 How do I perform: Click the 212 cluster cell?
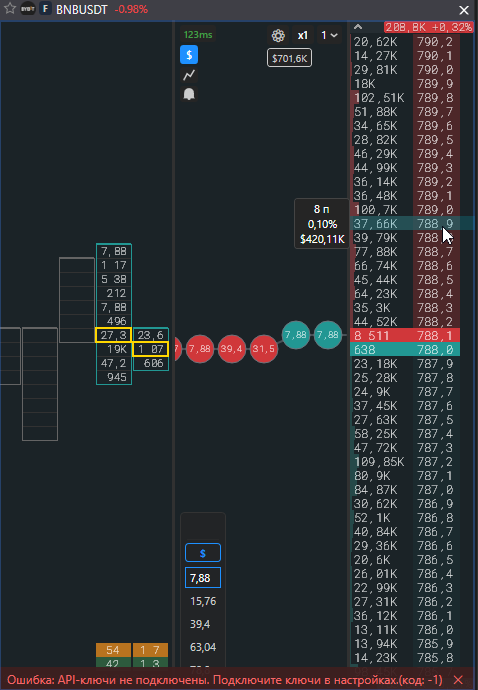coord(114,293)
